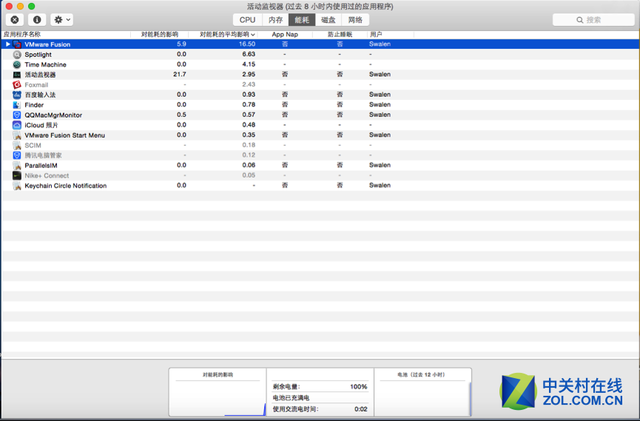
Task: Focus the 搜索 search field
Action: (x=593, y=20)
